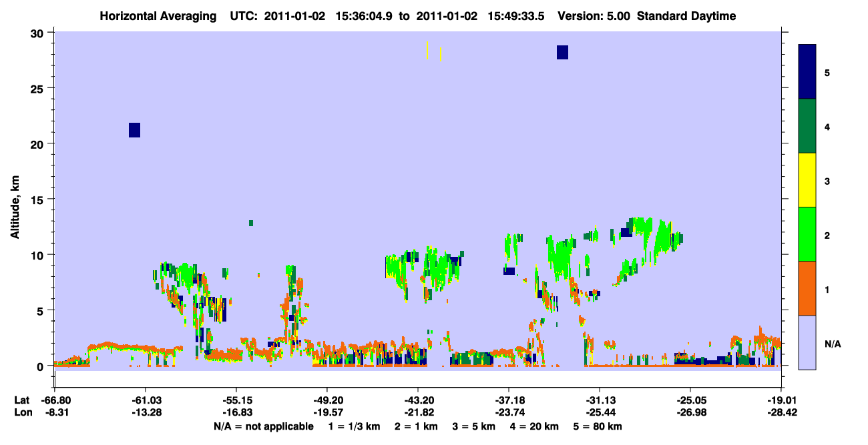Click the altitude tick label '30'
The image size is (868, 445).
click(38, 33)
